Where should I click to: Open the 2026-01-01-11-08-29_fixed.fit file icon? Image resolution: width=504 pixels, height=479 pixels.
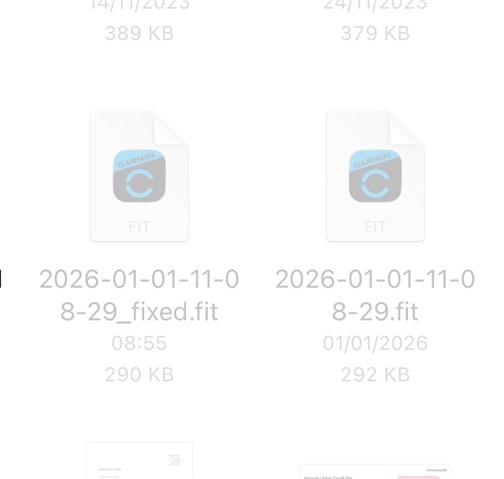(x=139, y=176)
